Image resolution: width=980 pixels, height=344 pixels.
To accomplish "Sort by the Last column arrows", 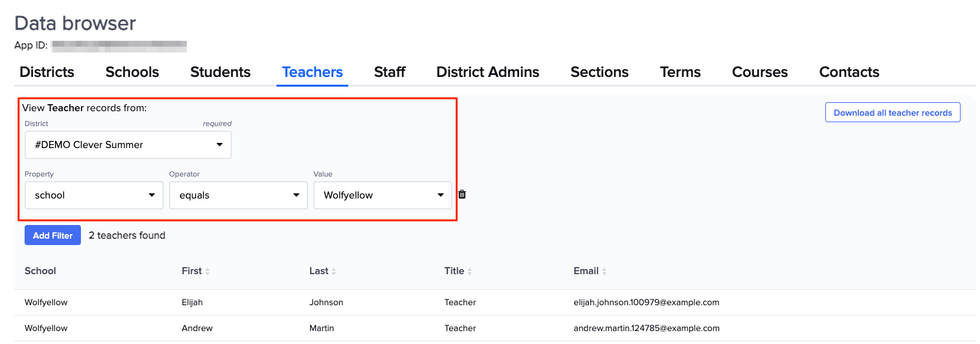I will tap(334, 272).
